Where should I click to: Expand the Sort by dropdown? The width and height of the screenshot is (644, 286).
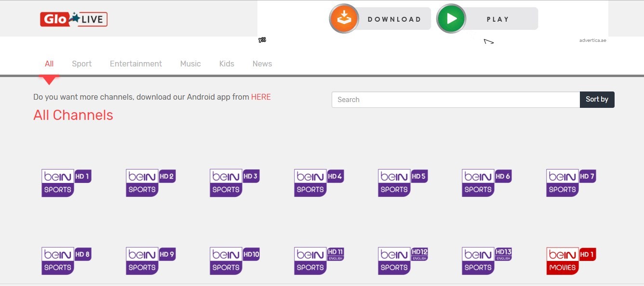point(597,100)
